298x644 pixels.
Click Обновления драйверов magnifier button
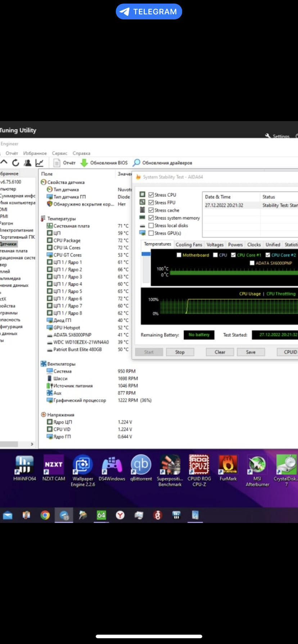click(x=162, y=163)
